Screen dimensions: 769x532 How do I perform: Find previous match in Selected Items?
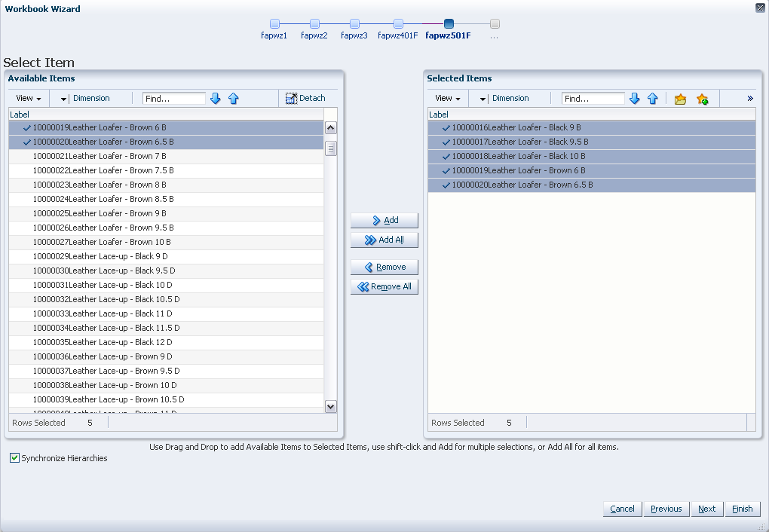click(x=653, y=99)
